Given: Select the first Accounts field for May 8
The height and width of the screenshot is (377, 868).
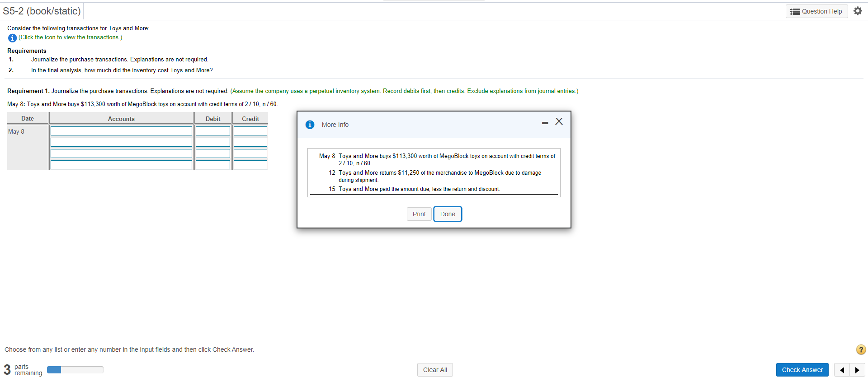Looking at the screenshot, I should [121, 131].
